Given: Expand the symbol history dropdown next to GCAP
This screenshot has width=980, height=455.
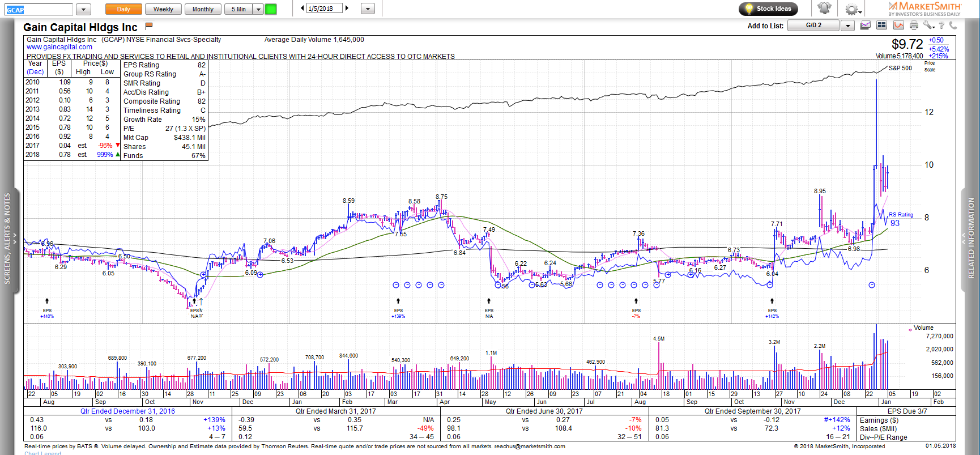Looking at the screenshot, I should click(83, 9).
